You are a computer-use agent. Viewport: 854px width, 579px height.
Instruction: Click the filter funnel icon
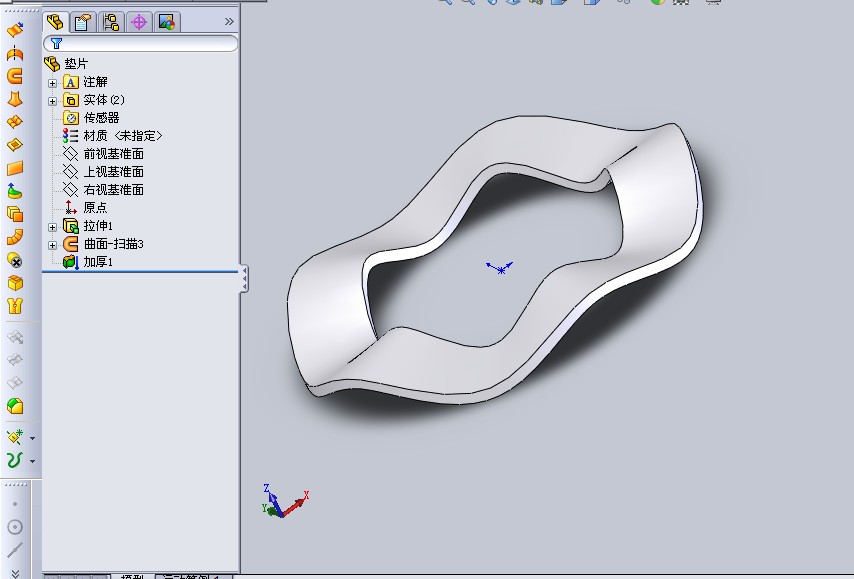[56, 44]
